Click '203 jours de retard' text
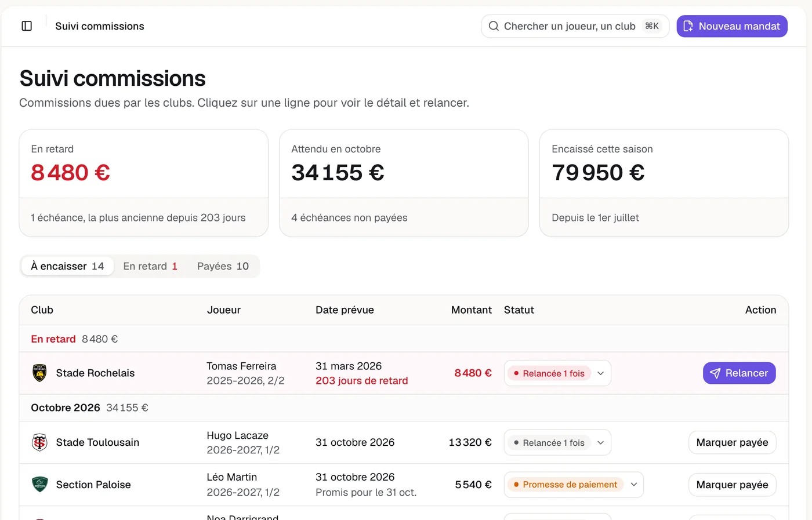Screen dimensions: 812x520 tap(362, 381)
